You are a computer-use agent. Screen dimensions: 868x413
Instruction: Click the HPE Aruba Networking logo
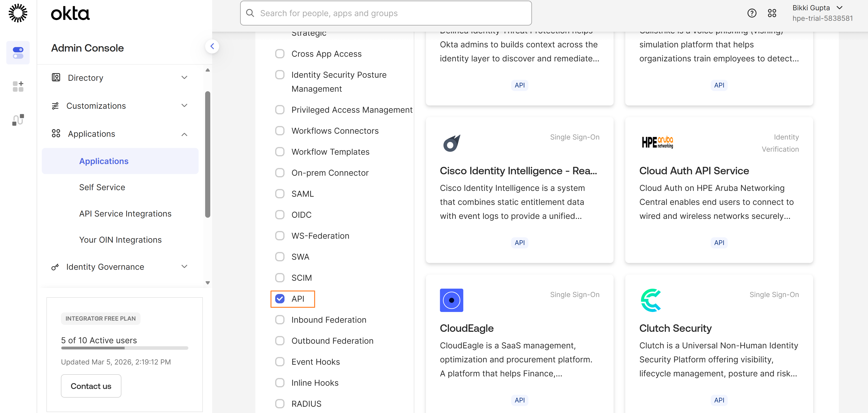point(657,143)
